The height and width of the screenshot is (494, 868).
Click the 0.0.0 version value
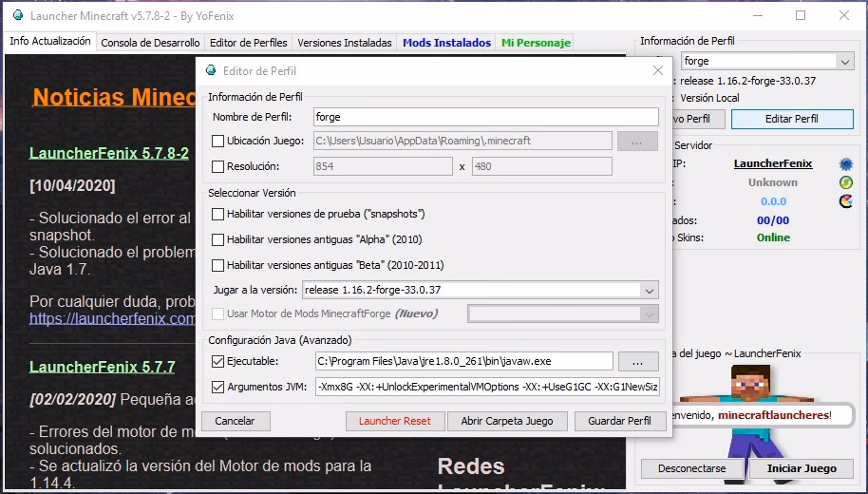coord(773,201)
